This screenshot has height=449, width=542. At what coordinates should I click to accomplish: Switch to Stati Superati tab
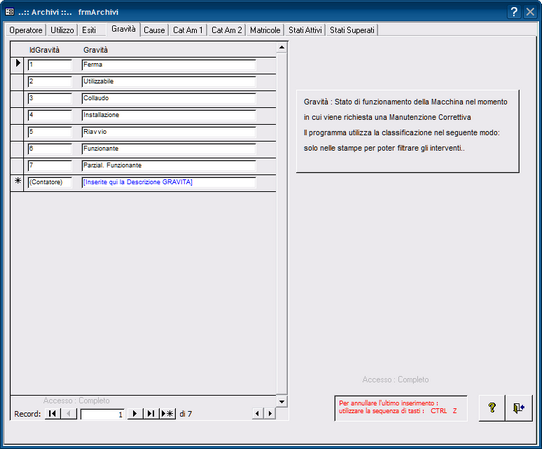point(352,30)
